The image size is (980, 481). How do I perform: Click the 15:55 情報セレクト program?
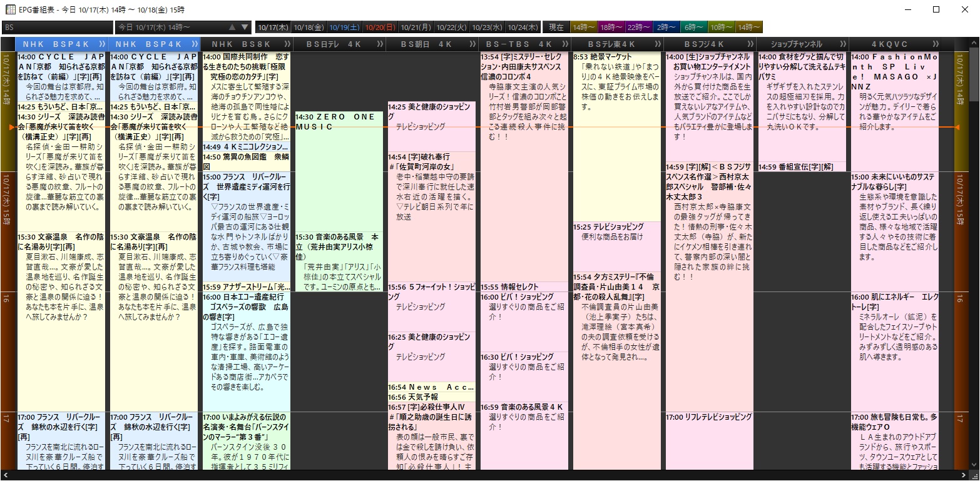(524, 286)
